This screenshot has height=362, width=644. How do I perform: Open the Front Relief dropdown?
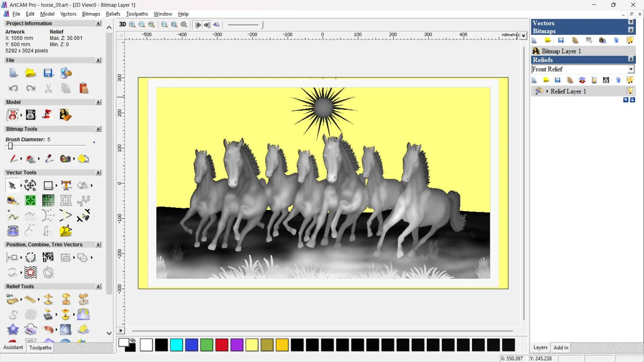tap(632, 69)
